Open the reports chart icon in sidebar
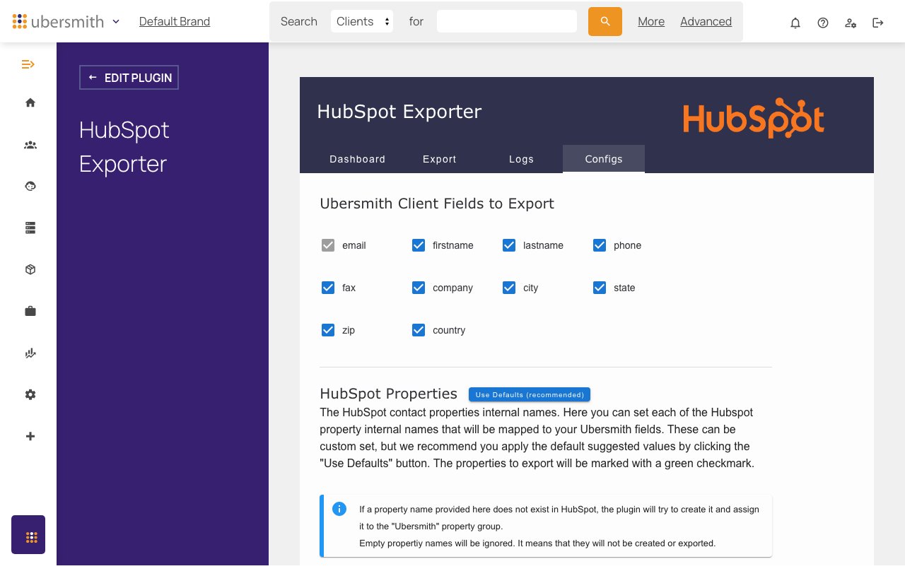Viewport: 905px width, 588px height. (x=30, y=353)
